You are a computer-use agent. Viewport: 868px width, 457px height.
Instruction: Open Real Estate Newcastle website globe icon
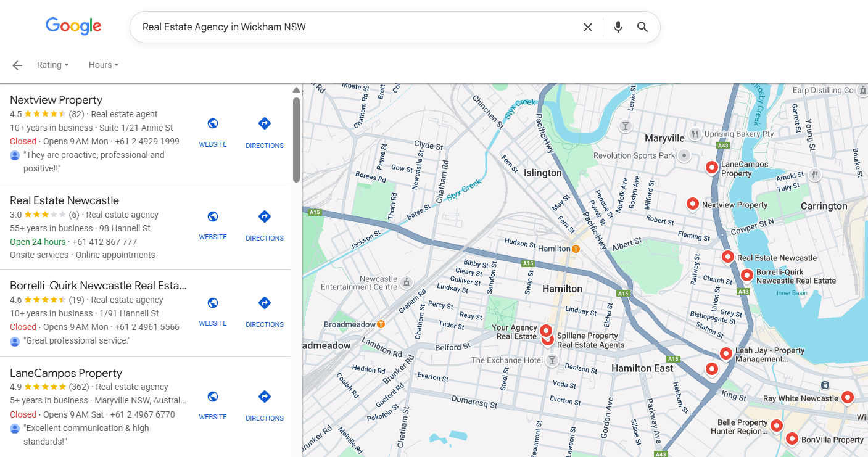[213, 216]
